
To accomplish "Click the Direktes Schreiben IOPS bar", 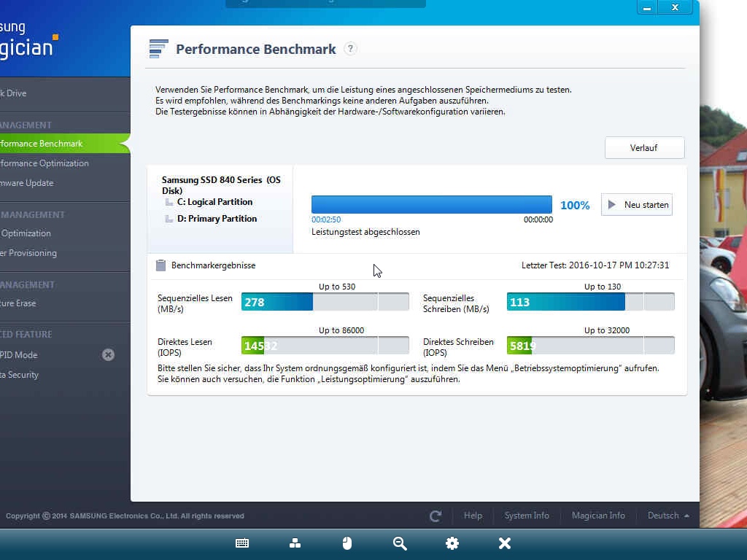I will click(x=590, y=346).
